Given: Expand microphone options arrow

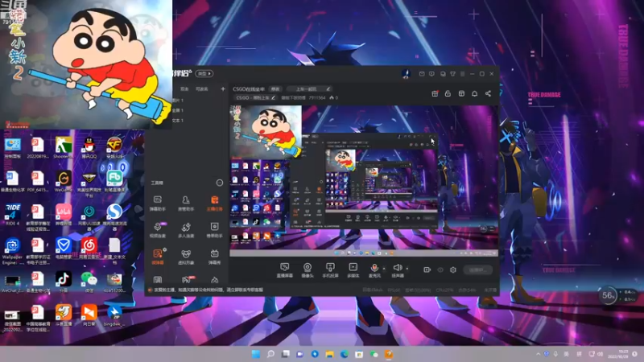Looking at the screenshot, I should coord(384,269).
